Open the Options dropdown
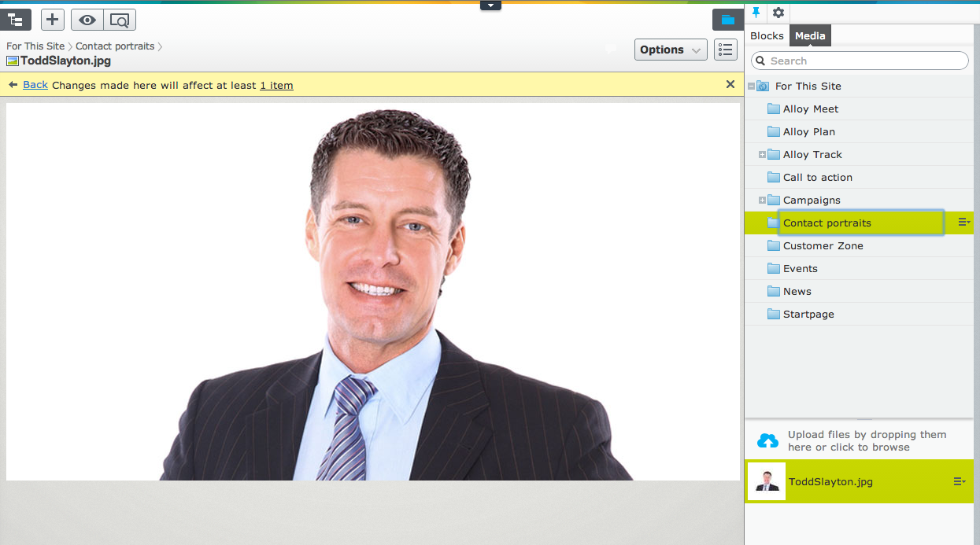 [671, 50]
